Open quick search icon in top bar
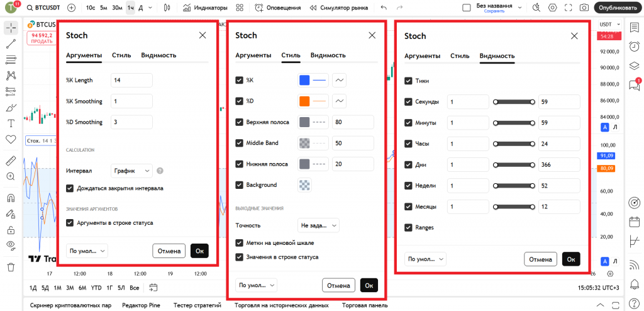 [536, 8]
